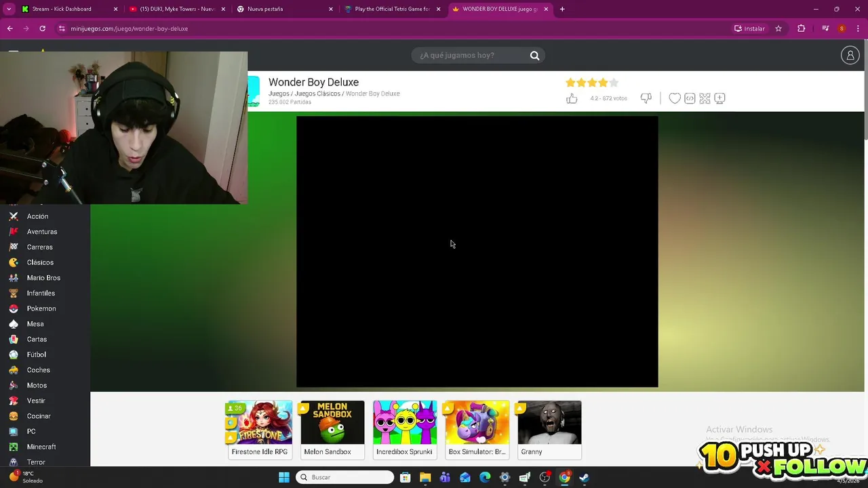View site information icon in address bar
The height and width of the screenshot is (488, 868).
[62, 28]
